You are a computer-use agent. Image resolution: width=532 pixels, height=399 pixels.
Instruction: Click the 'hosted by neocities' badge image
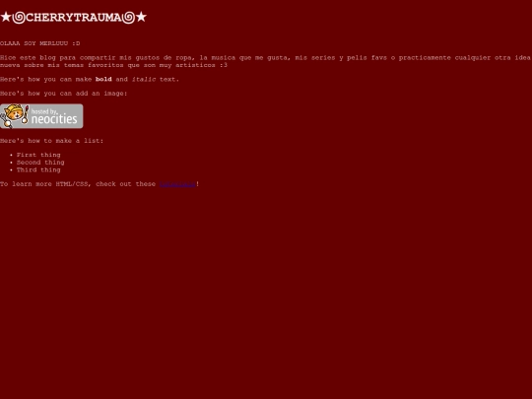coord(41,116)
